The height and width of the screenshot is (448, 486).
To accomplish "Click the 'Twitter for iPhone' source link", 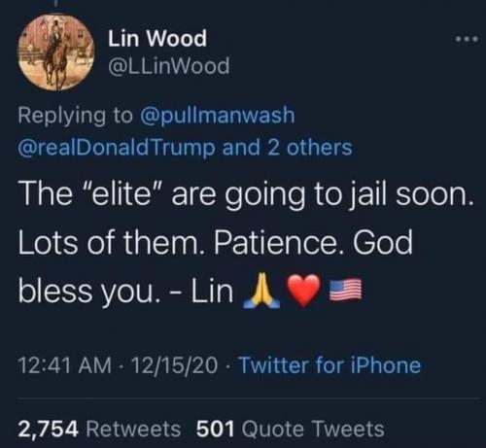I will [x=330, y=365].
